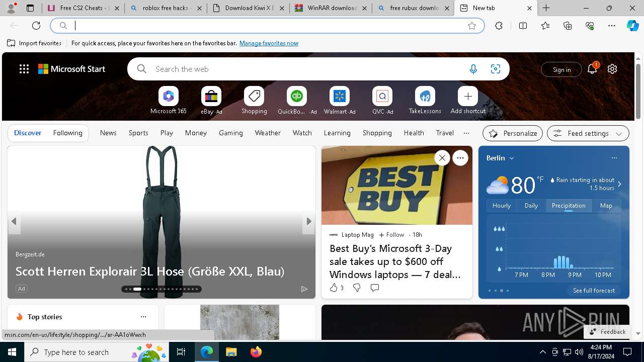
Task: Dismiss the Best Buy card with X
Action: 442,158
